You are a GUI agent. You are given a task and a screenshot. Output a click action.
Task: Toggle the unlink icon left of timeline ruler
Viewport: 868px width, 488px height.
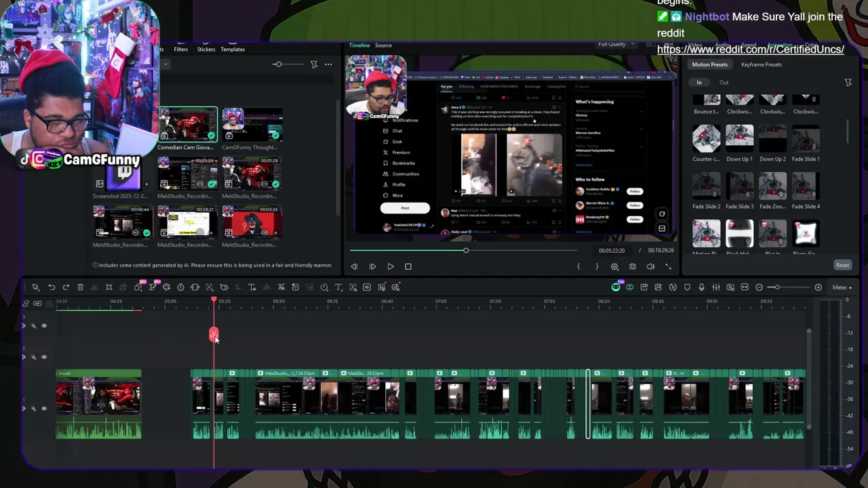(x=26, y=303)
